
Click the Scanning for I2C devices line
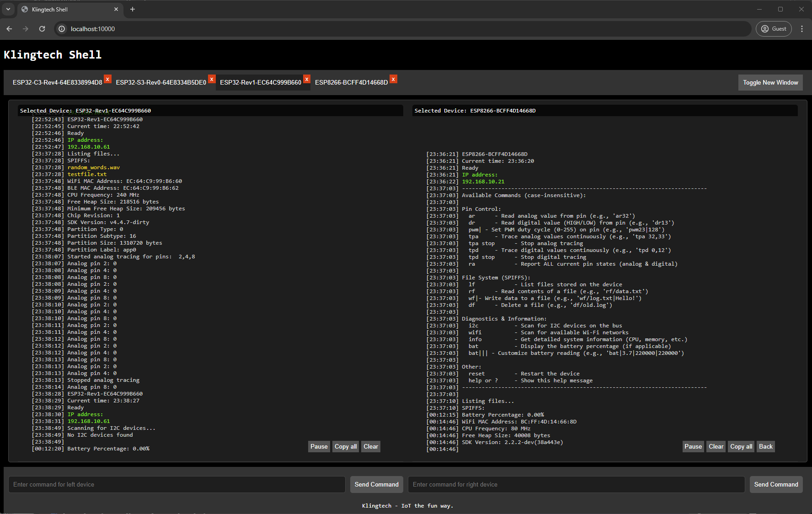coord(112,428)
